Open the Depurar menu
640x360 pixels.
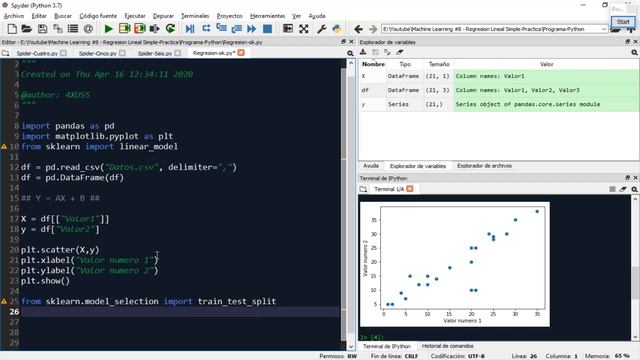click(x=163, y=16)
